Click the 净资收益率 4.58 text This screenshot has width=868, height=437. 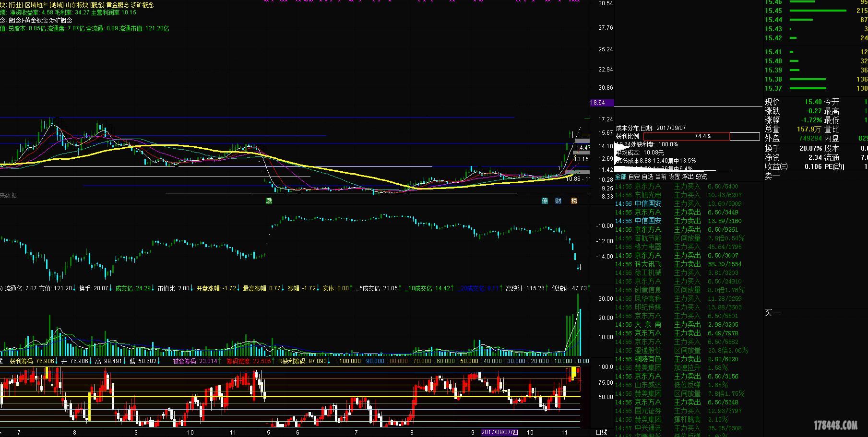click(32, 12)
